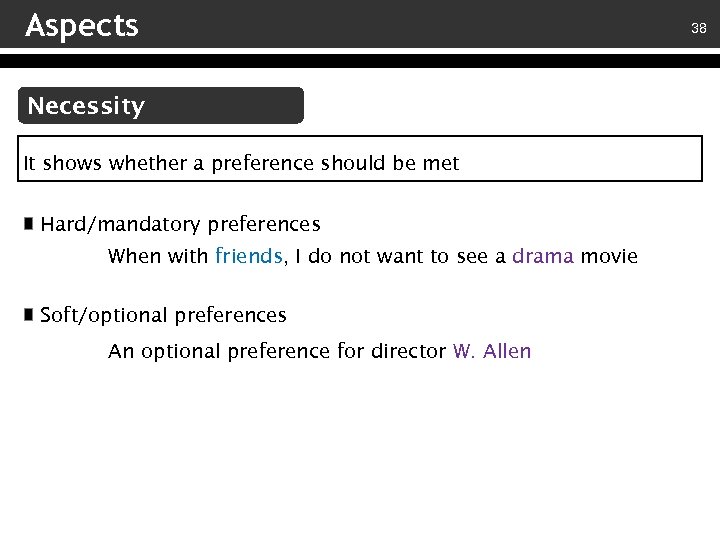Screen dimensions: 720x540
Task: Click the Hard/mandatory preferences text
Action: 180,224
